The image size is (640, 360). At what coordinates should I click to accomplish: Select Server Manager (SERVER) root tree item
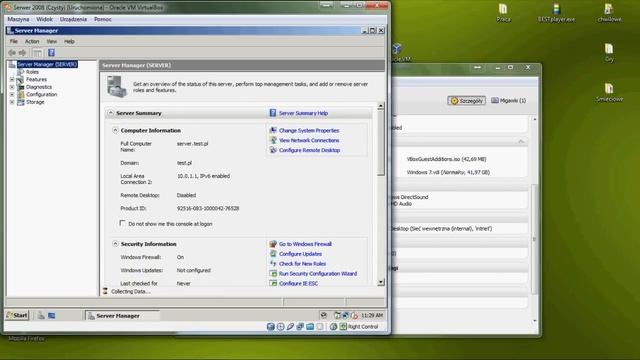(47, 64)
